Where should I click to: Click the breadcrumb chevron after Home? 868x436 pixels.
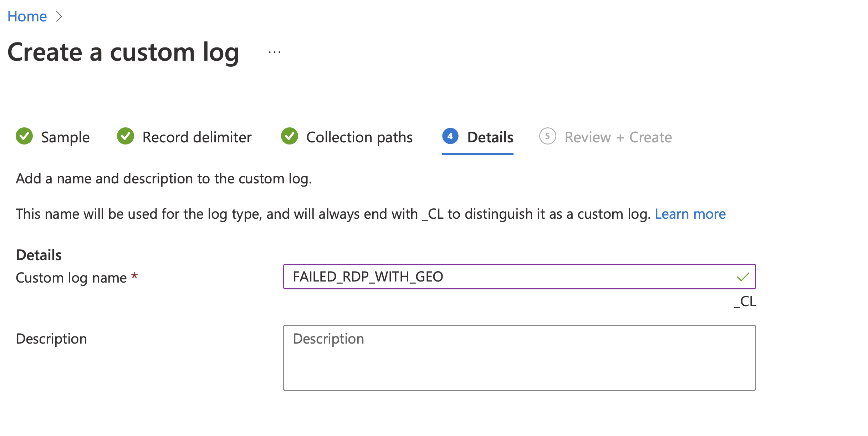tap(59, 16)
